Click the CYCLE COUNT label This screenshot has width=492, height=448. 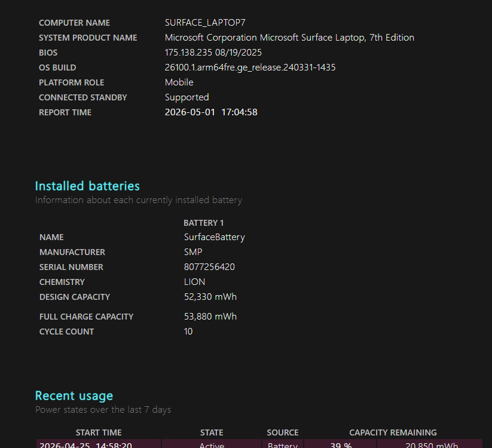66,332
